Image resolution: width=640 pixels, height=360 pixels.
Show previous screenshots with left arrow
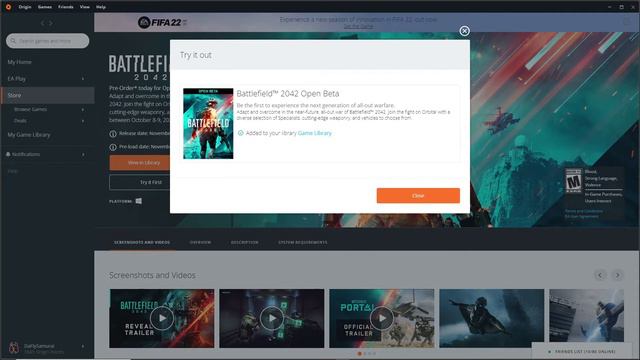pos(600,275)
